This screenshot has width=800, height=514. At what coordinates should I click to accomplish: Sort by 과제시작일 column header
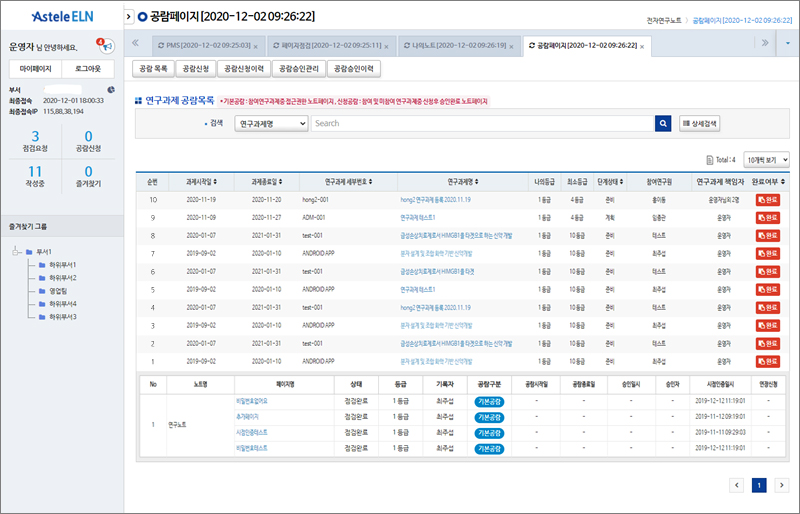pos(200,182)
